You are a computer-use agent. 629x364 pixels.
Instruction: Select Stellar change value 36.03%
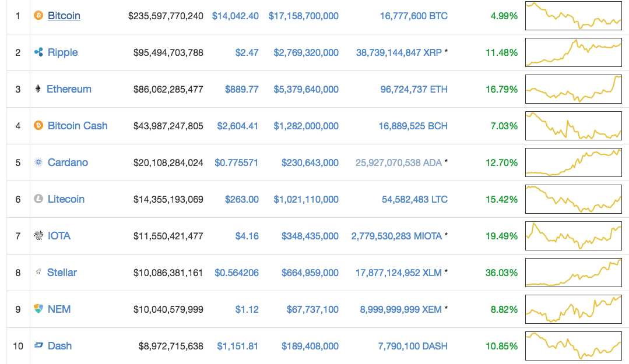(501, 273)
